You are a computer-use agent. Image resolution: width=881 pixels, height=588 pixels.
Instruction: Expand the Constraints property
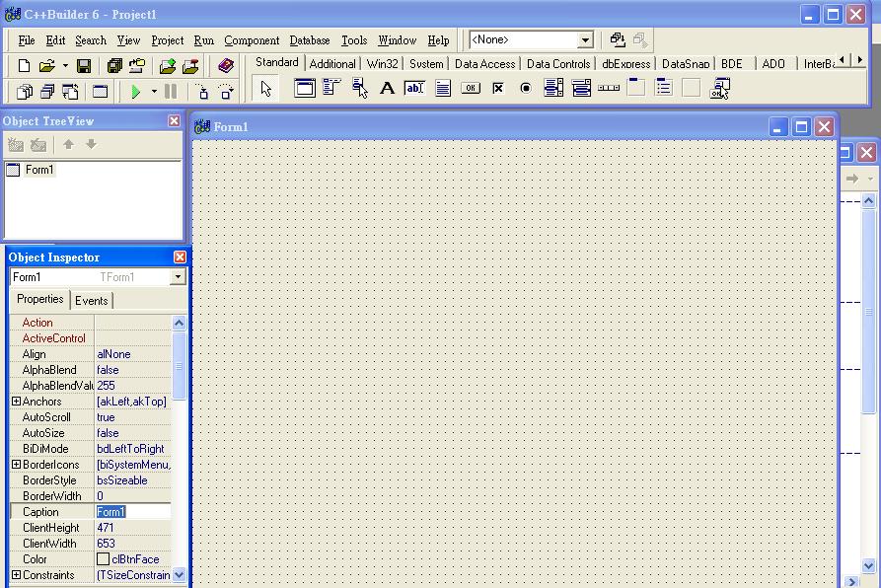pos(17,575)
